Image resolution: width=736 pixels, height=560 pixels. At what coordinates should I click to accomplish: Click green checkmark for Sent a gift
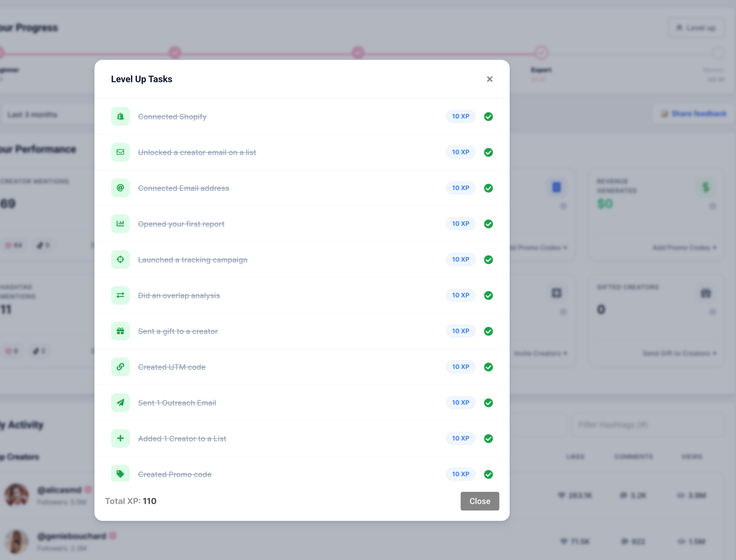click(x=488, y=331)
